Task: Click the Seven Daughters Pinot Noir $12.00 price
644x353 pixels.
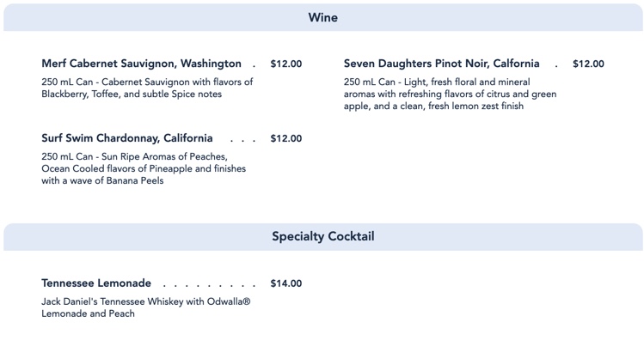Action: [x=588, y=64]
